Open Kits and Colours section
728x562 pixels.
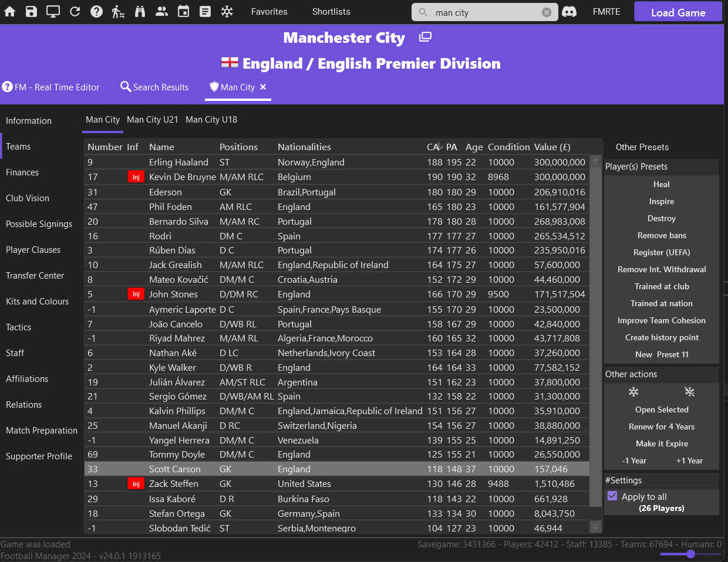click(37, 302)
